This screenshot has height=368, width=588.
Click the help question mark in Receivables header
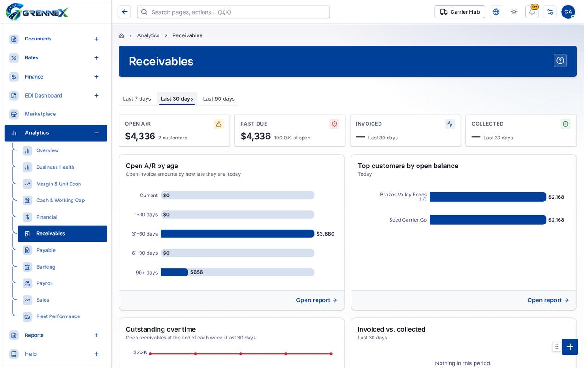560,61
